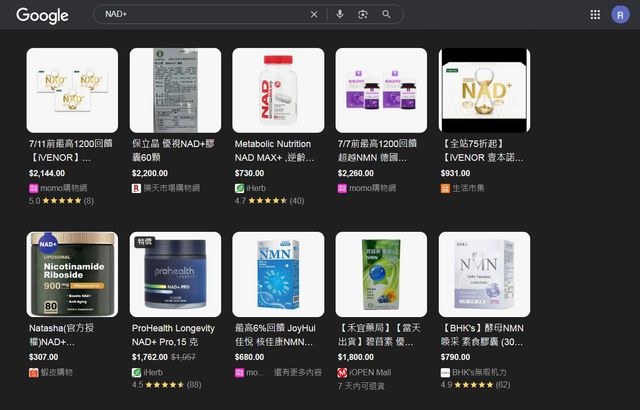Screen dimensions: 640x410
Task: Click the $2,260.00 price
Action: pos(355,173)
